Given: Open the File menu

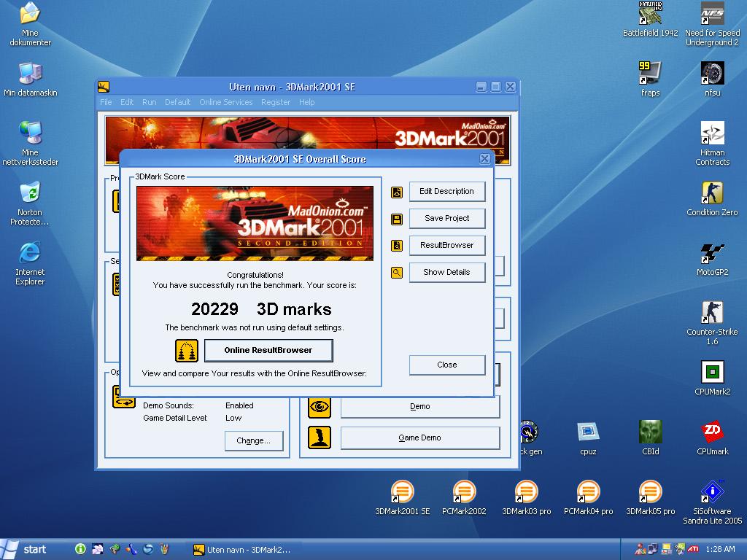Looking at the screenshot, I should click(106, 102).
